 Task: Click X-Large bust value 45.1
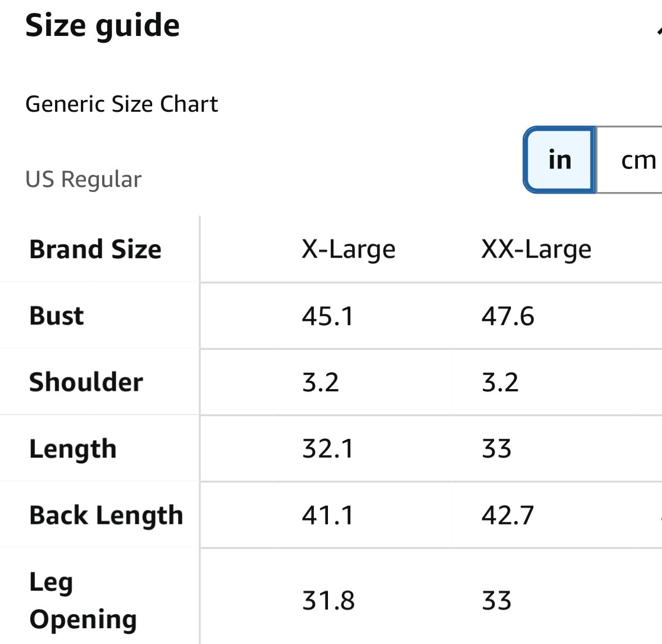[328, 316]
